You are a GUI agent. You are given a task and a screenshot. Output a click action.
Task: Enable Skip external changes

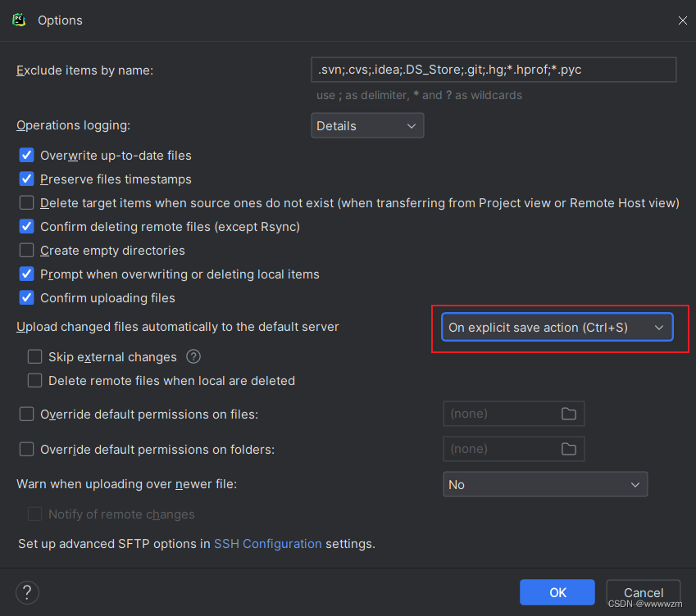34,356
